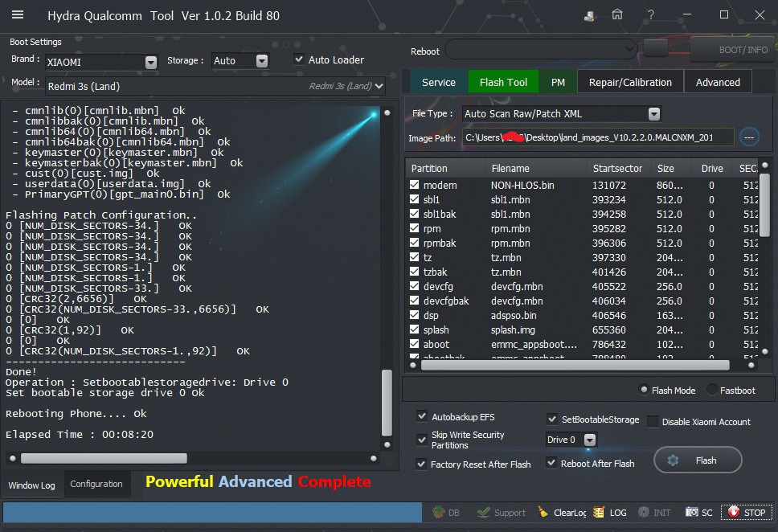Select the adspso.bin filename cell
Image resolution: width=778 pixels, height=532 pixels.
[x=514, y=315]
